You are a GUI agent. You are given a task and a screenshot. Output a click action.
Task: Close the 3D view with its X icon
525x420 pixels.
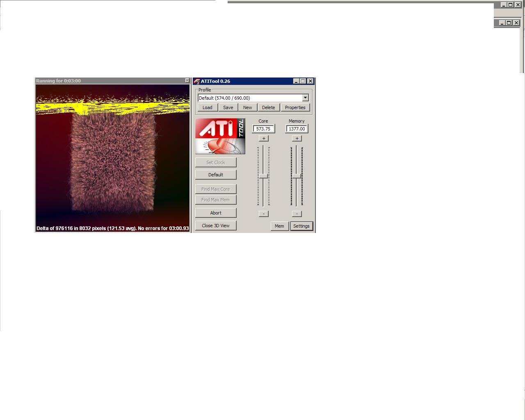click(187, 80)
